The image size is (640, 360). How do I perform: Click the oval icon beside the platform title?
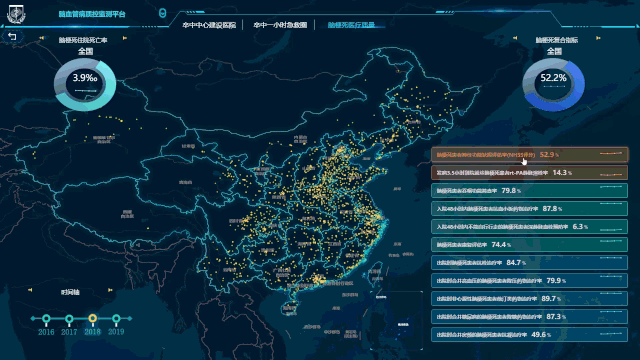pyautogui.click(x=162, y=13)
